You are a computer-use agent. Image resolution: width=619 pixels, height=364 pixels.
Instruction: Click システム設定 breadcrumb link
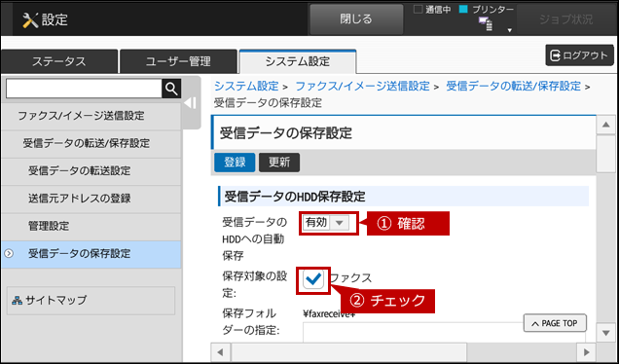(x=246, y=86)
